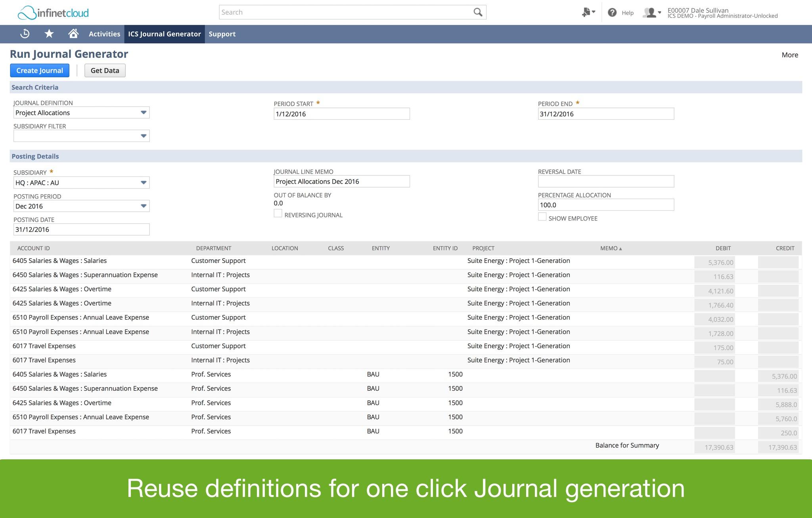
Task: Open the recent records history icon
Action: coord(25,34)
